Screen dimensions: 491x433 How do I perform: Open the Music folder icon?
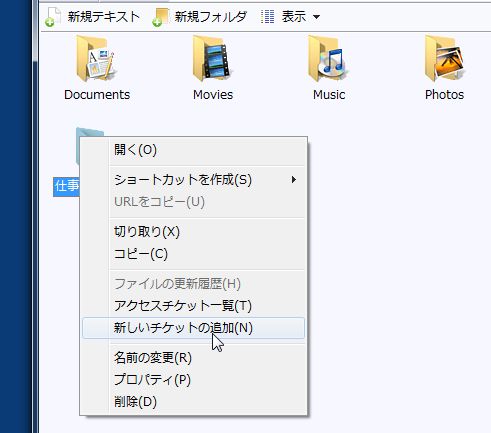(329, 59)
